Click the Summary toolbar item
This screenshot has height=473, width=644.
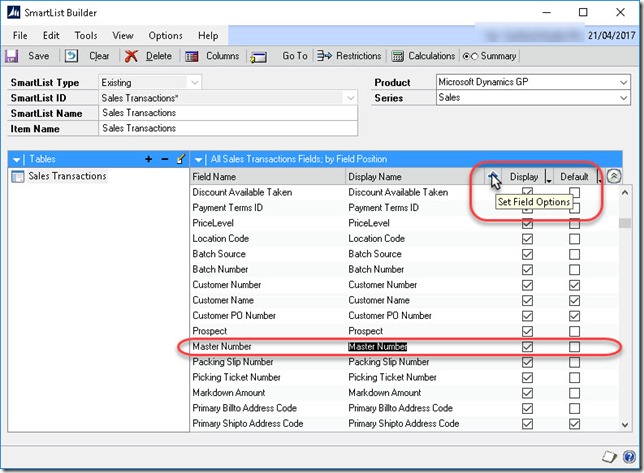point(490,56)
